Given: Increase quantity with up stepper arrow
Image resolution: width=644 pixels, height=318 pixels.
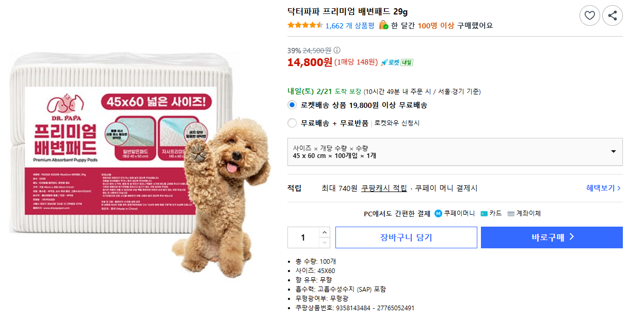Looking at the screenshot, I should (x=324, y=232).
